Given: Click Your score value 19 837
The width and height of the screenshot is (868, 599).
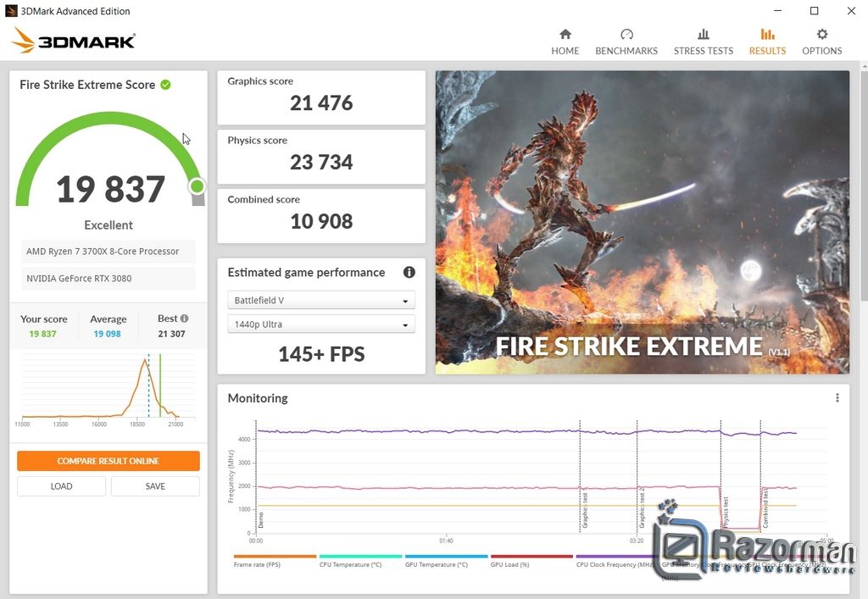Looking at the screenshot, I should (x=42, y=334).
